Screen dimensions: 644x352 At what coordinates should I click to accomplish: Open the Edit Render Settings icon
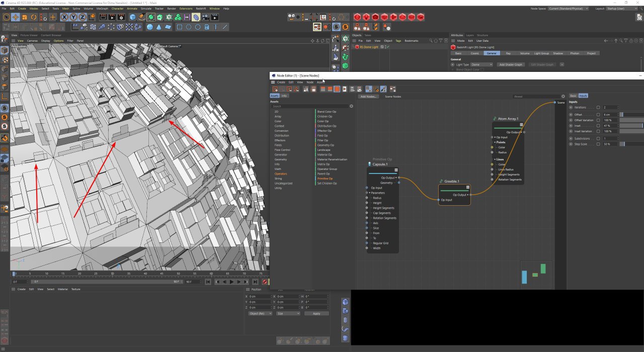121,17
